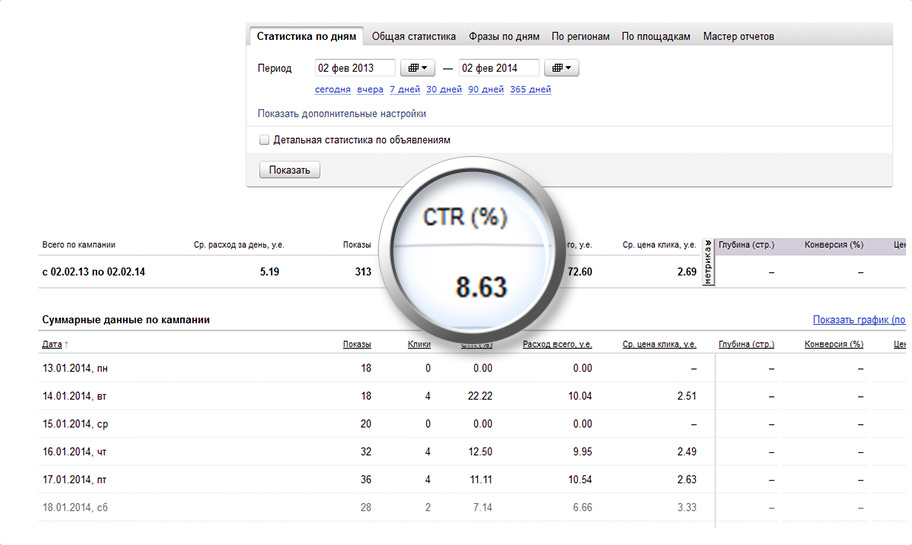Click impressions value 36 for 17.01.2014
This screenshot has width=912, height=545.
click(x=365, y=480)
